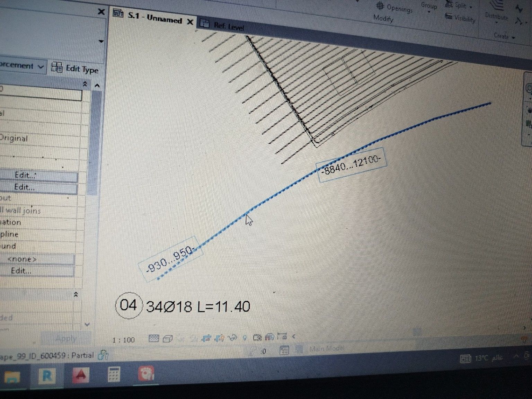Open Revit from the Windows taskbar
This screenshot has height=399, width=532.
click(x=47, y=375)
